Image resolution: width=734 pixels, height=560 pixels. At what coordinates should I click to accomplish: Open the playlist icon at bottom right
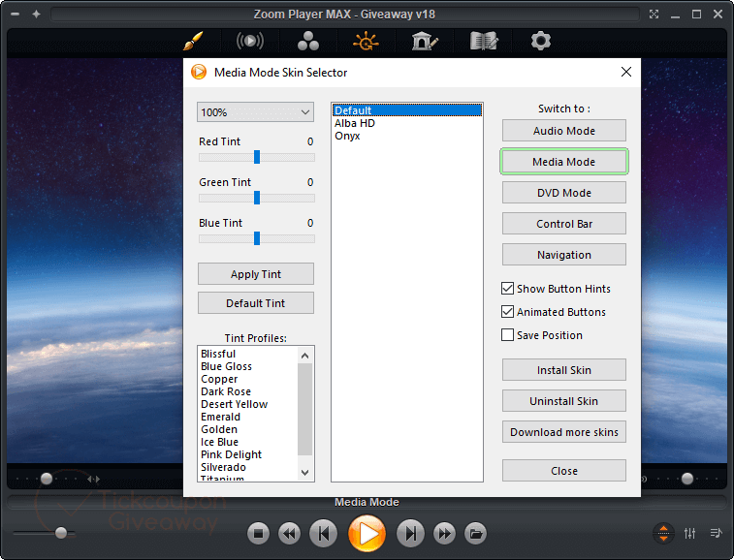coord(716,533)
